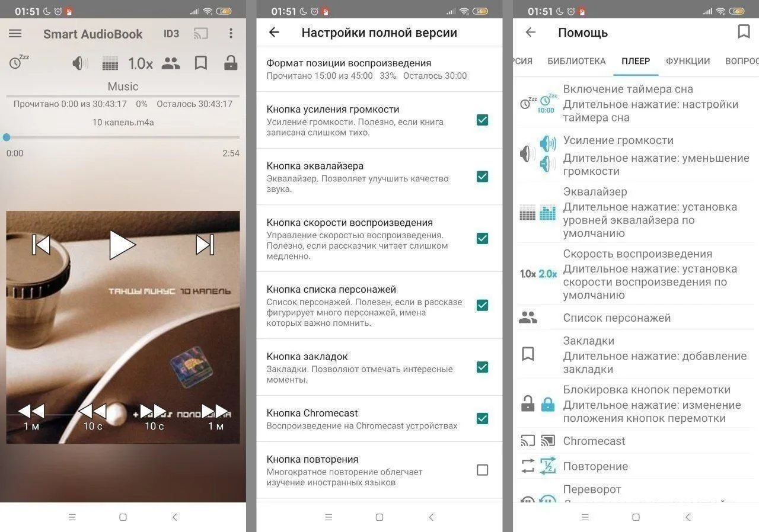Go back from Настройки полной версии
759x532 pixels.
(x=274, y=33)
